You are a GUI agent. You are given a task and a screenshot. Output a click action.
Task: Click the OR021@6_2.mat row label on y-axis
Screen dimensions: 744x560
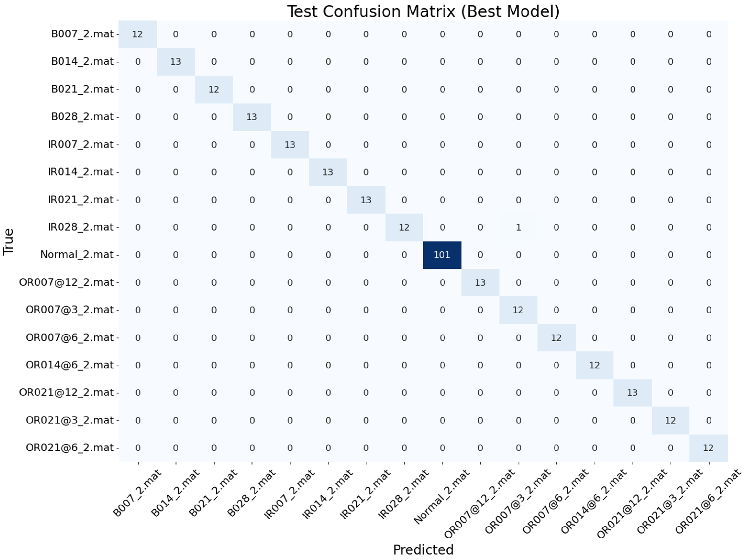point(70,447)
